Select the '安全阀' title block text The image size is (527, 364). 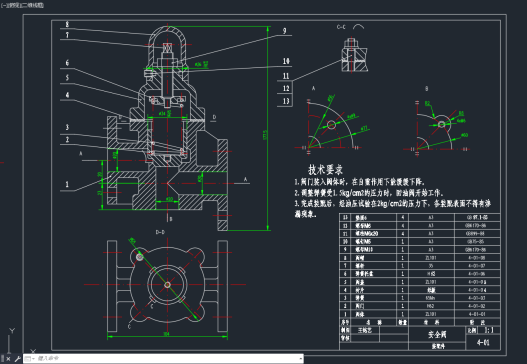tap(437, 334)
